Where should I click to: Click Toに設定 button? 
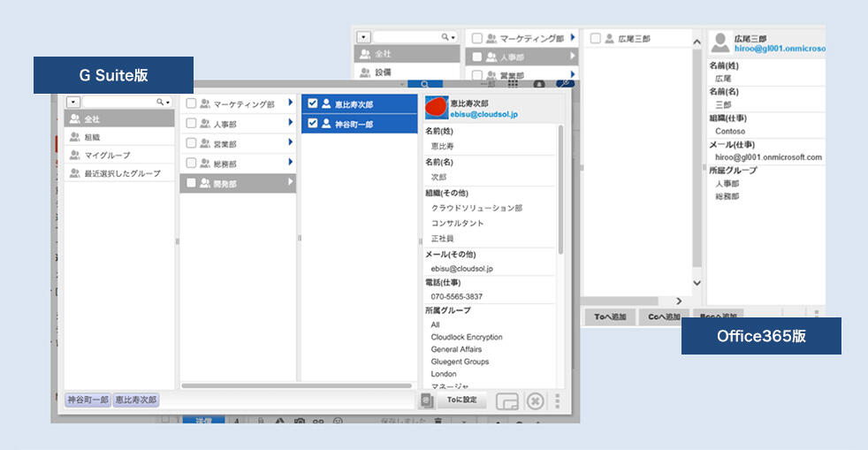tap(461, 400)
